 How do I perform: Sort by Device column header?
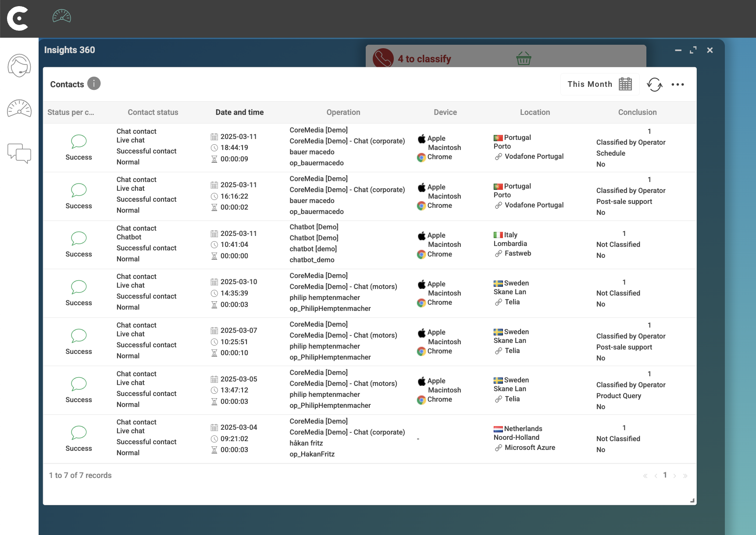(445, 112)
